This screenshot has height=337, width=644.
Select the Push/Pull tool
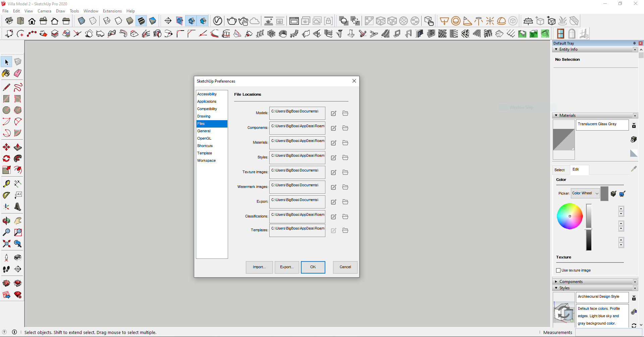(18, 147)
